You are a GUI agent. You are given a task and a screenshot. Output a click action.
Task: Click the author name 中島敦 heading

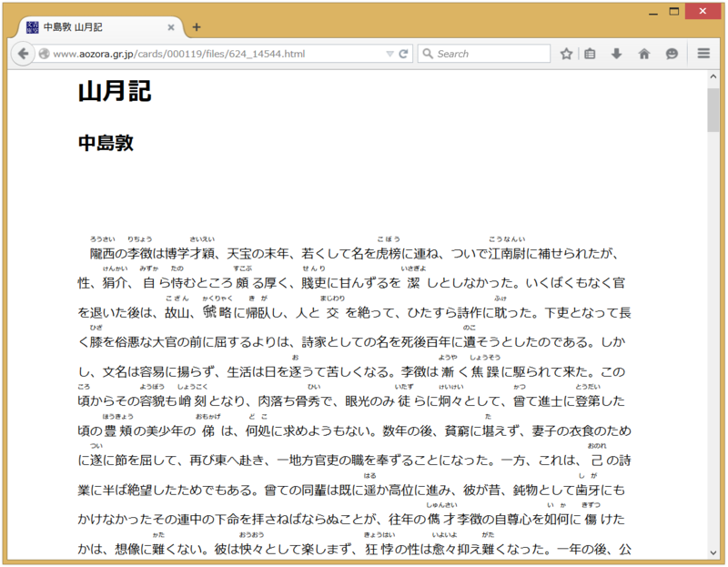click(106, 143)
